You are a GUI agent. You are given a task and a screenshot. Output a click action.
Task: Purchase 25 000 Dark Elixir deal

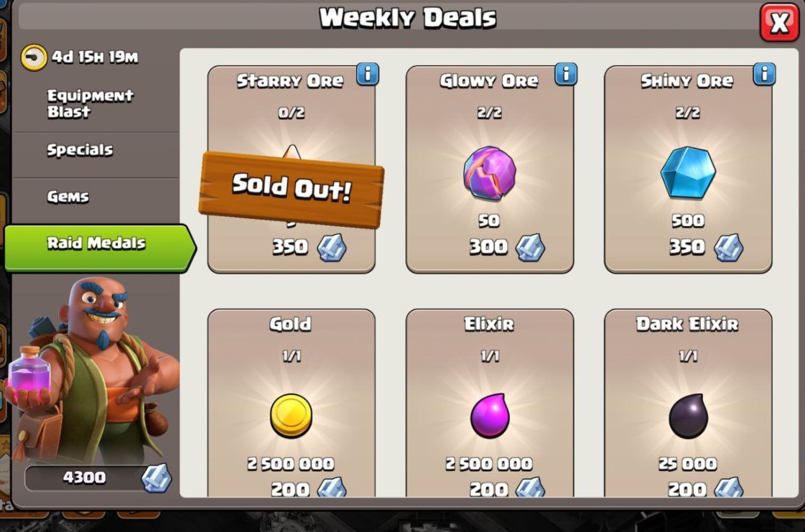(688, 403)
